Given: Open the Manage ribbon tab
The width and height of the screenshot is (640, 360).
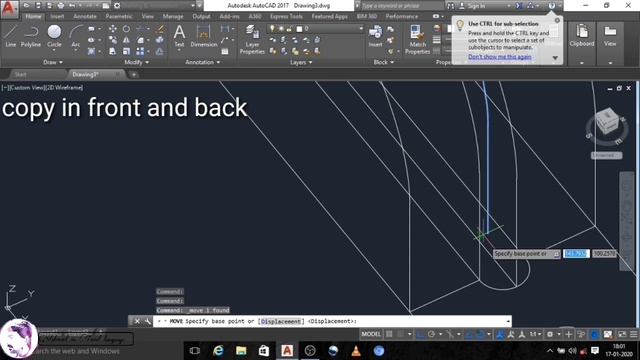Looking at the screenshot, I should pyautogui.click(x=173, y=16).
